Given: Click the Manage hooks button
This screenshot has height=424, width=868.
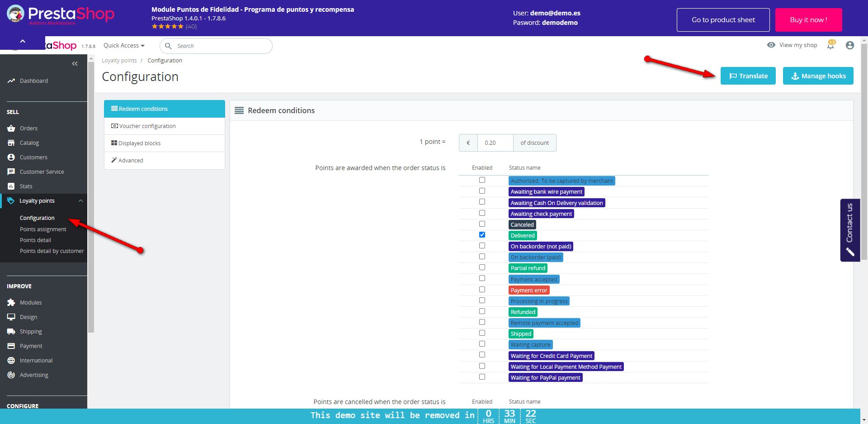Looking at the screenshot, I should (818, 76).
